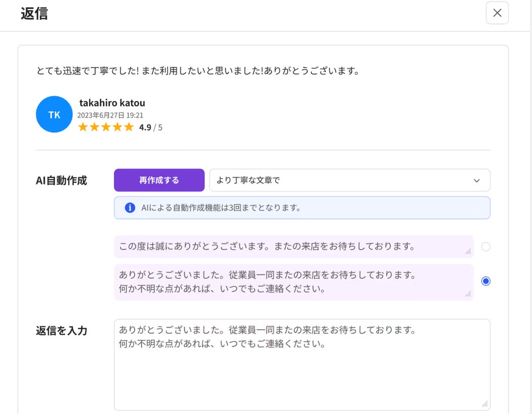Select the first AI suggestion radio button
532x414 pixels.
pyautogui.click(x=486, y=247)
